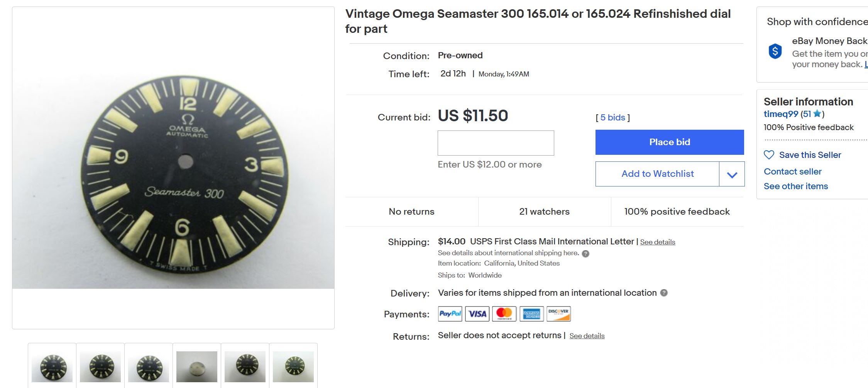
Task: Open seller timeq99 profile link
Action: coord(781,114)
